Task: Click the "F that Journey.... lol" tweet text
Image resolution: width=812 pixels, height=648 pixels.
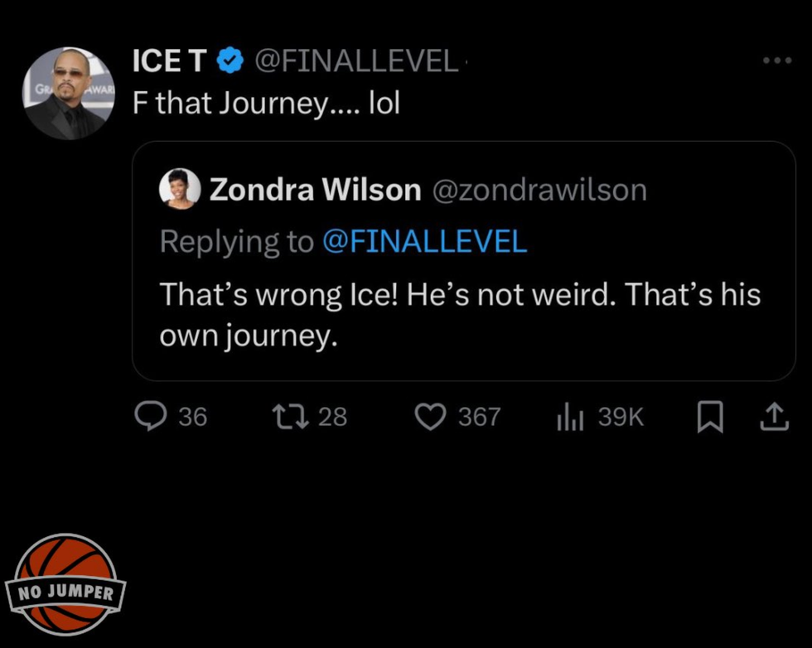Action: (x=266, y=105)
